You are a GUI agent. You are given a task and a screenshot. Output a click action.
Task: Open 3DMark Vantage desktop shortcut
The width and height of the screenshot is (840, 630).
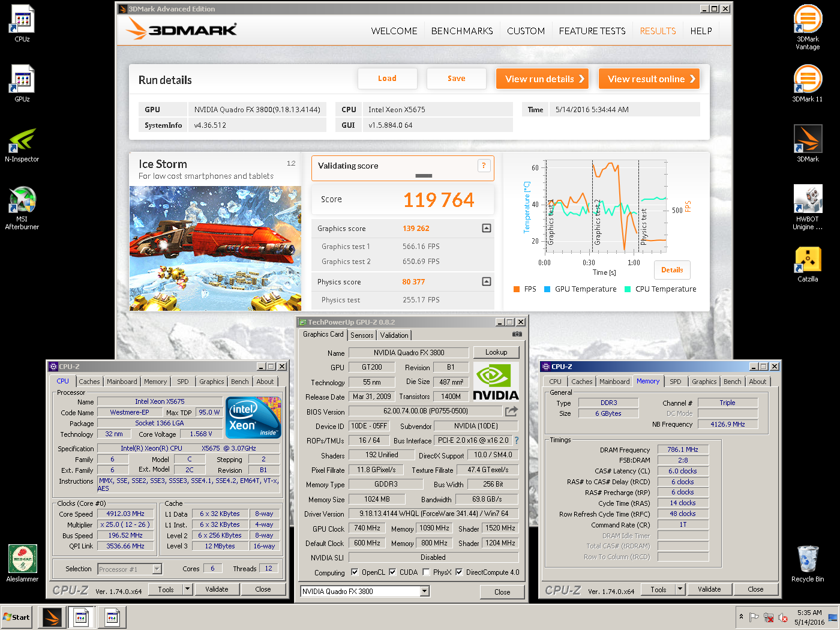coord(808,27)
